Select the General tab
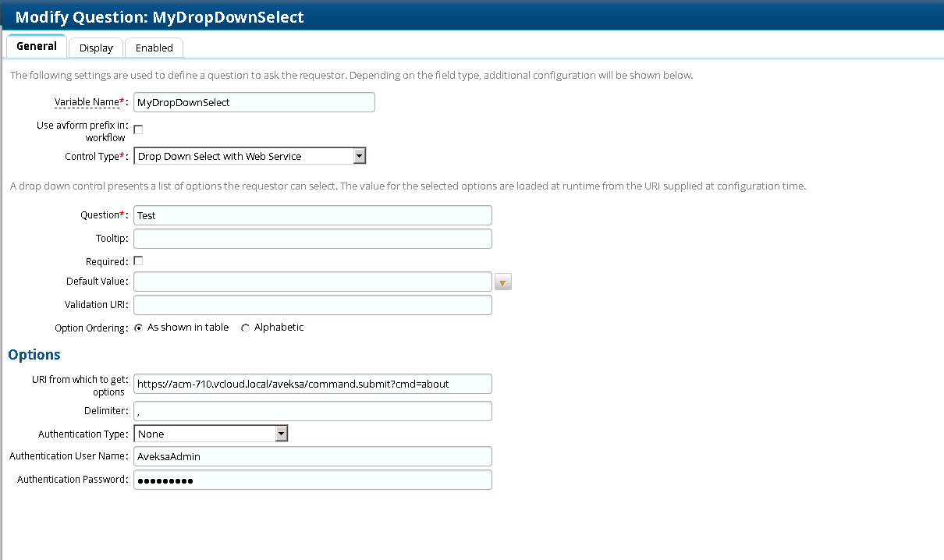 click(x=37, y=46)
